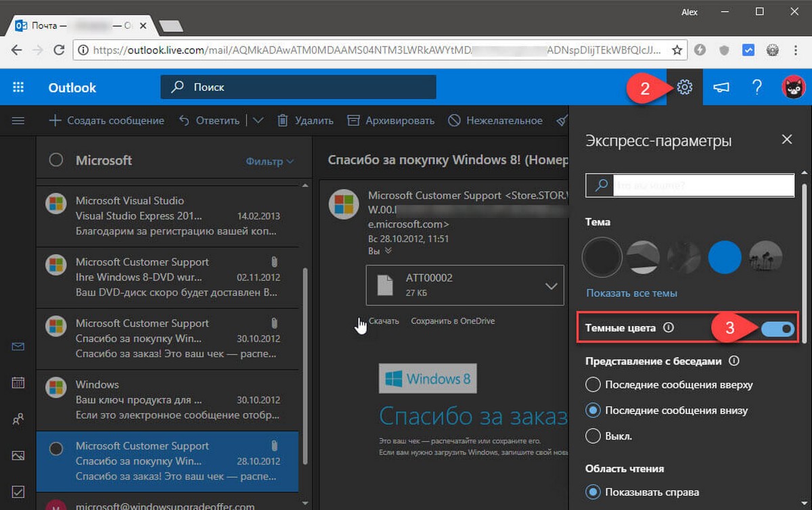
Task: Click the shield browser extension icon
Action: [724, 49]
